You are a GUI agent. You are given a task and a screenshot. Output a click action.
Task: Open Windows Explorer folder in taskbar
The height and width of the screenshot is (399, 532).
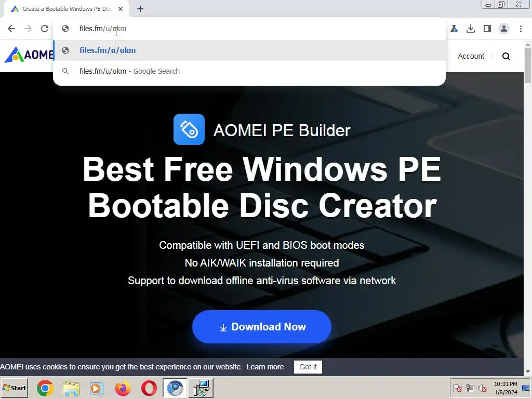point(71,388)
